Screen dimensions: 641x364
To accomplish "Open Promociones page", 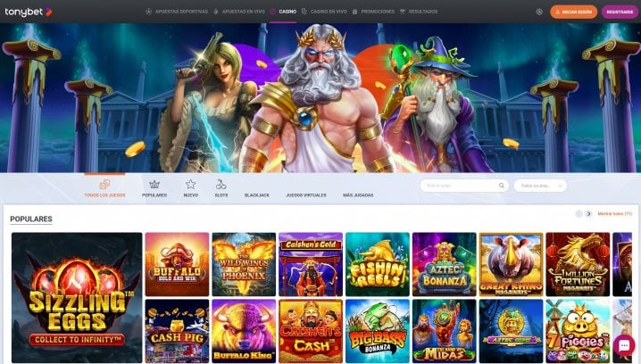I will 373,12.
